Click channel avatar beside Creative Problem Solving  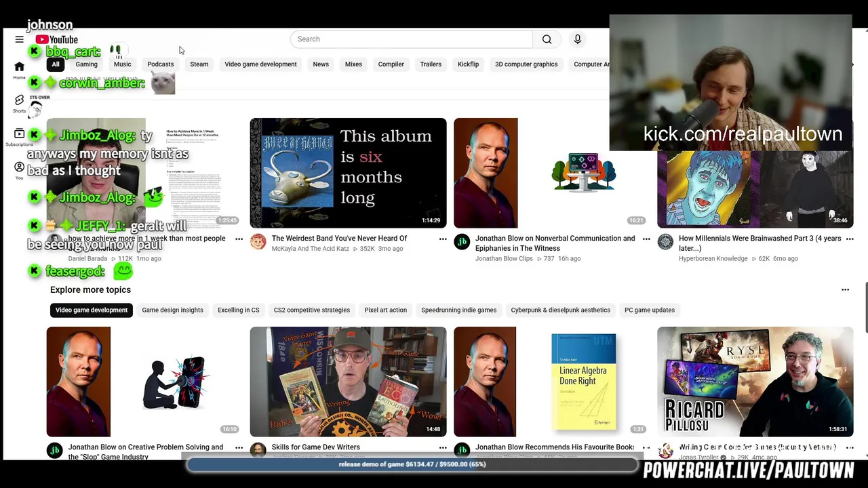click(55, 451)
